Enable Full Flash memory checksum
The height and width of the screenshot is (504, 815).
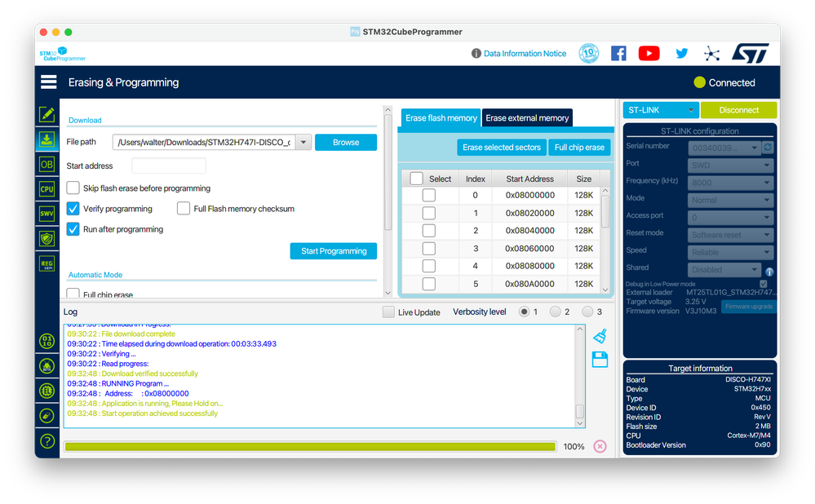click(184, 209)
